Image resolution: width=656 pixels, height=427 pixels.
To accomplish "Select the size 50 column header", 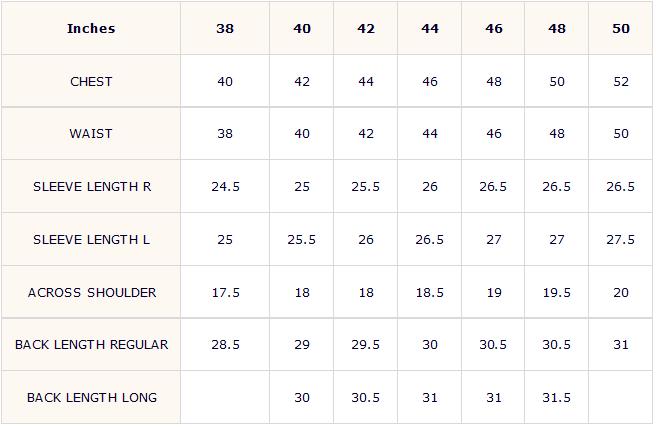I will (x=621, y=28).
